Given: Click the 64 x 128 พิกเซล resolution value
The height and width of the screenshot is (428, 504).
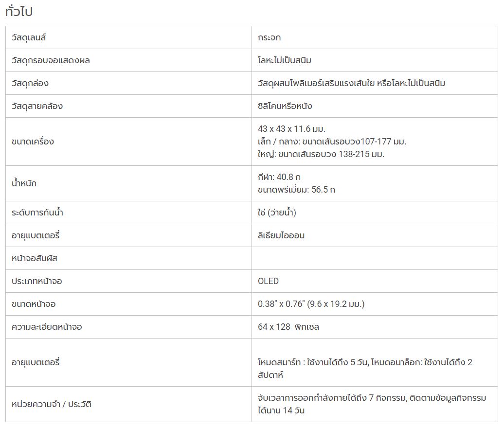Looking at the screenshot, I should [288, 327].
